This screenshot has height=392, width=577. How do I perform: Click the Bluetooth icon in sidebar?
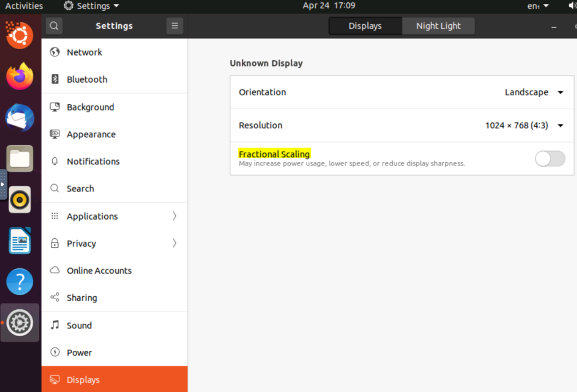(55, 79)
